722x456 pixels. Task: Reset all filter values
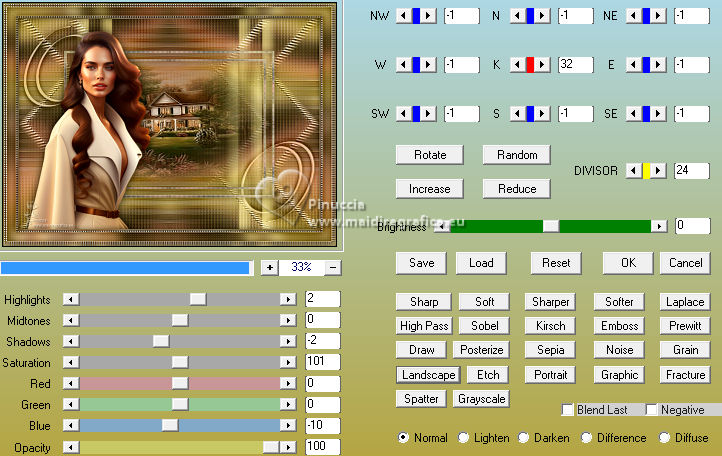click(x=556, y=263)
